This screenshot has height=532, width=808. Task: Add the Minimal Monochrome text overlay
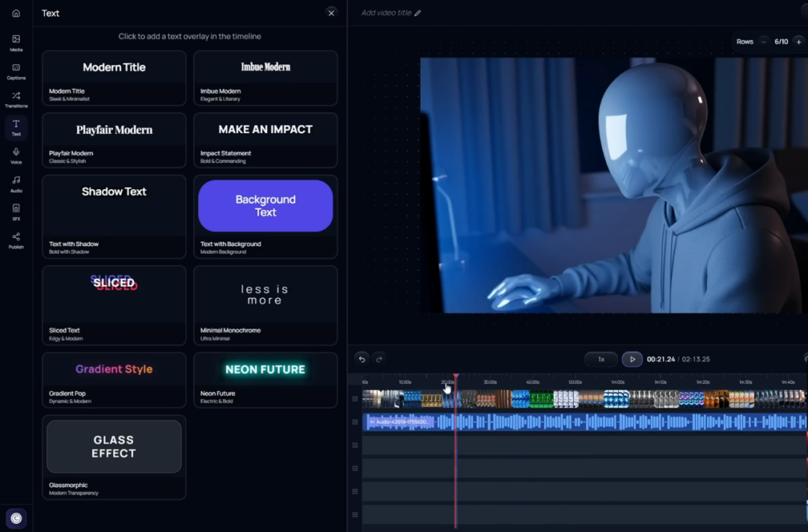[x=266, y=305]
